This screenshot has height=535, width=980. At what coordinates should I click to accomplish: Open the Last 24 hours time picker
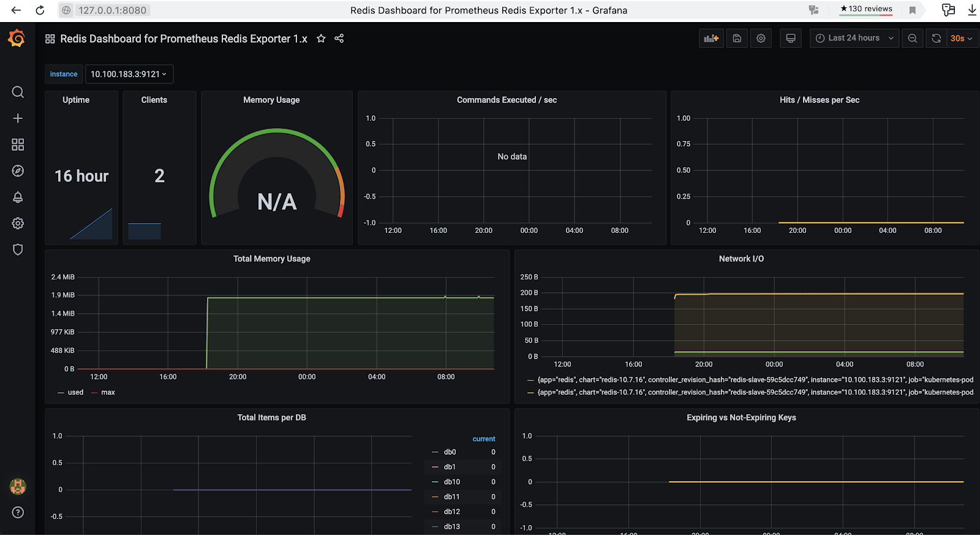click(x=854, y=38)
